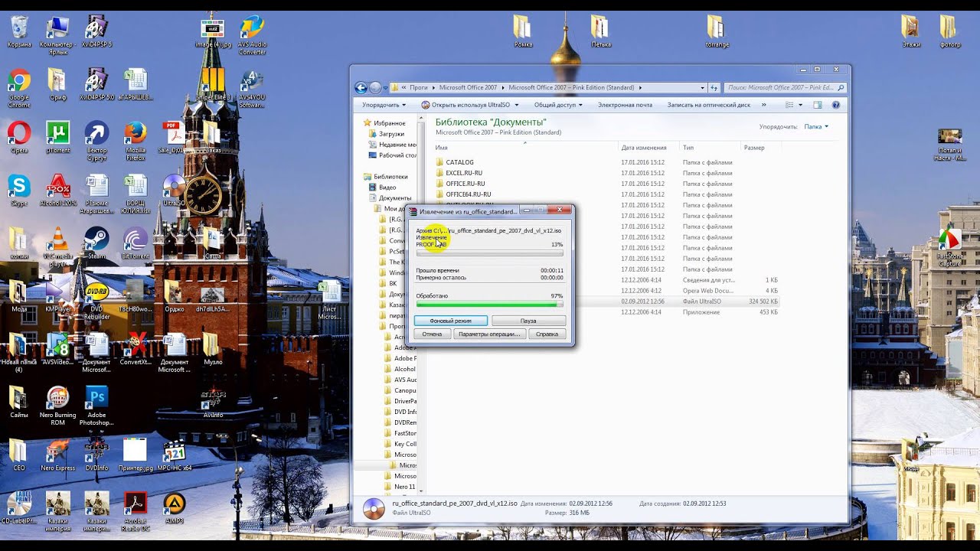The height and width of the screenshot is (551, 980).
Task: Open the Recycle Bin (Корзина) desktop icon
Action: coord(19,31)
